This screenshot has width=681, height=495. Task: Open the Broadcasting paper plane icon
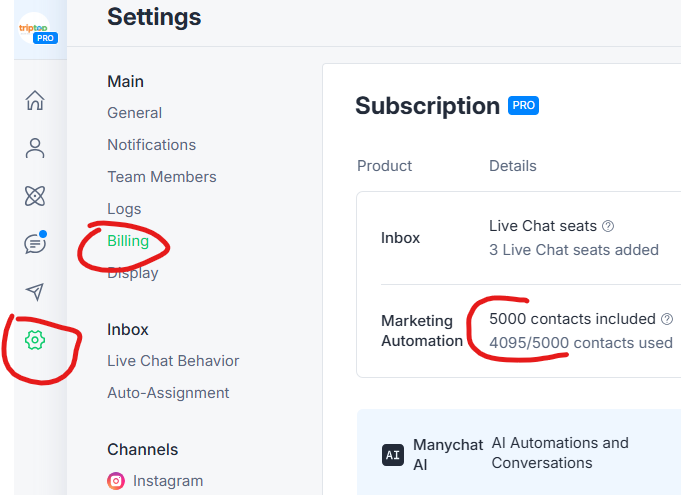(x=35, y=292)
